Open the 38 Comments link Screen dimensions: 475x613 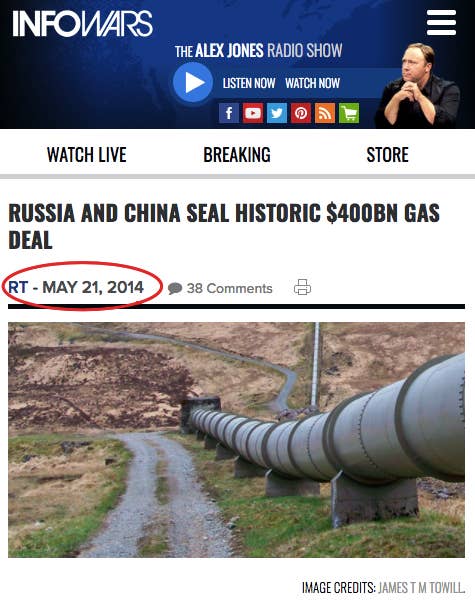point(229,289)
